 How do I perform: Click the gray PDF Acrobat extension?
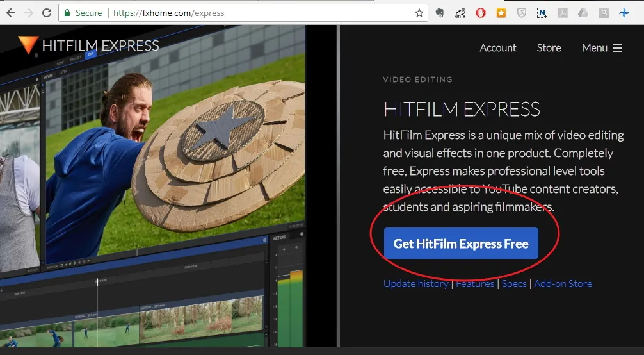[563, 13]
